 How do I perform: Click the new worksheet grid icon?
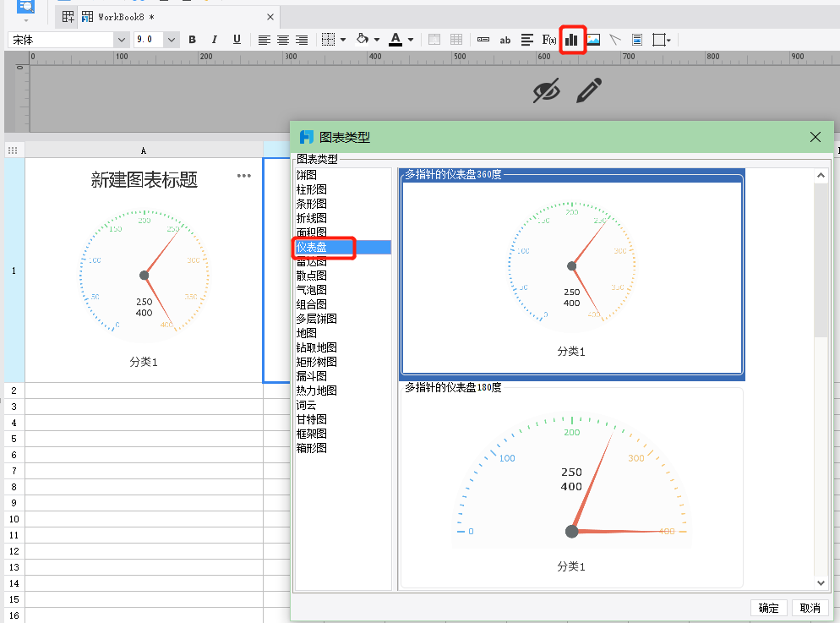[68, 17]
